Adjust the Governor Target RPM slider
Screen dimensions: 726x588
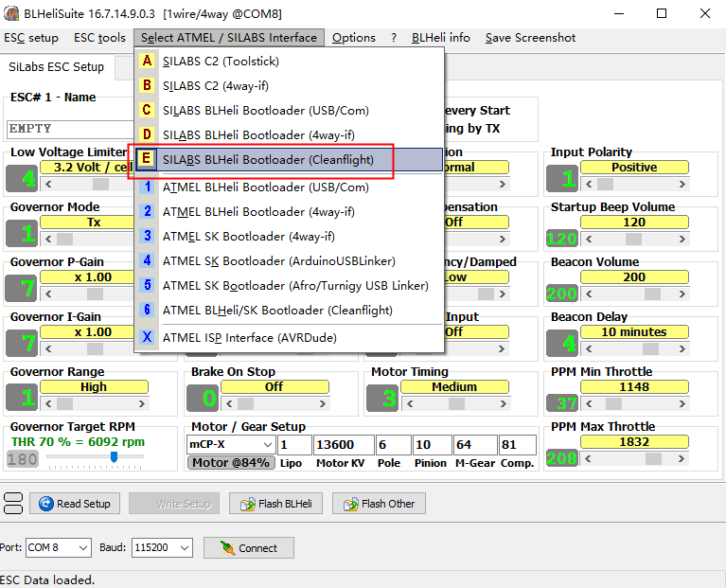click(114, 457)
